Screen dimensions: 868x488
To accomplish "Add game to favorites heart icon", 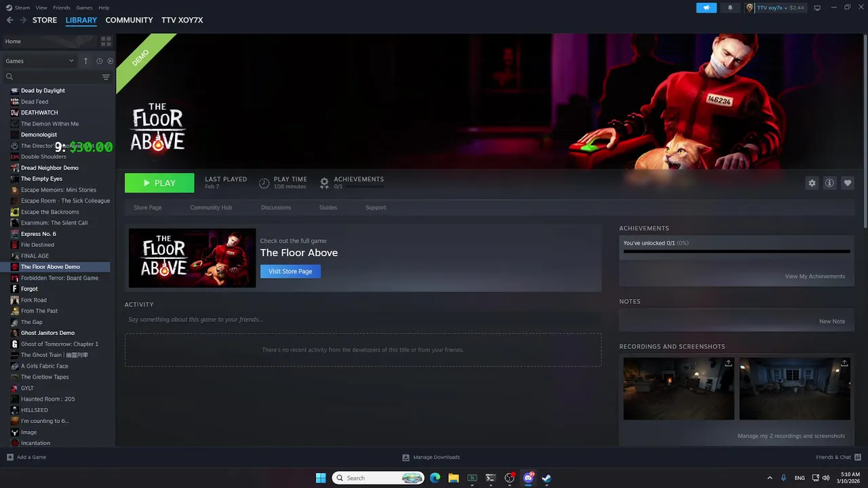I will click(848, 183).
